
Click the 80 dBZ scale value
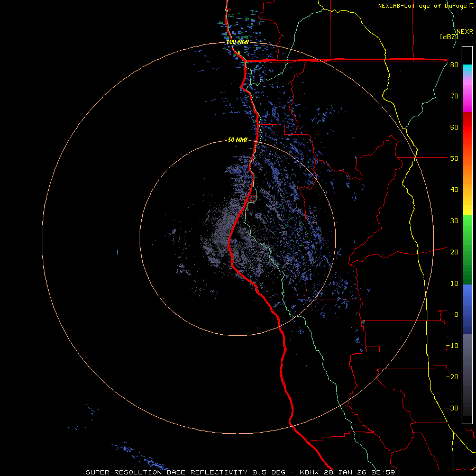click(x=454, y=65)
